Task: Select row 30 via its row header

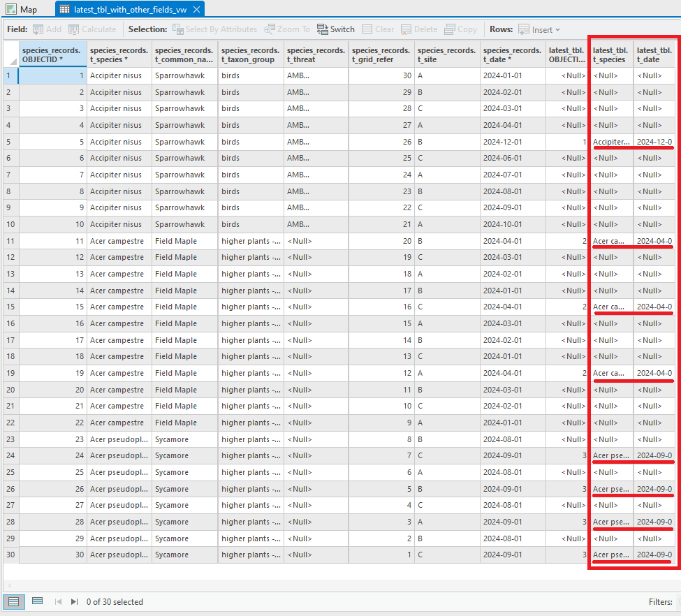Action: pos(11,555)
